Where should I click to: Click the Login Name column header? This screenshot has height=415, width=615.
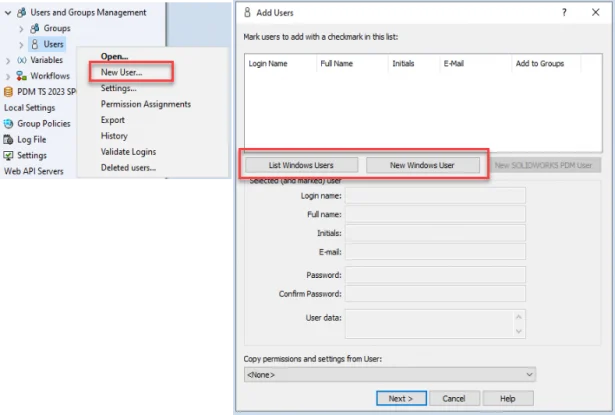click(x=280, y=64)
